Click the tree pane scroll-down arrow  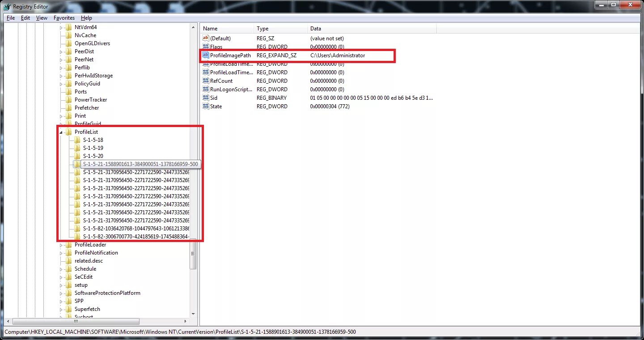point(193,314)
